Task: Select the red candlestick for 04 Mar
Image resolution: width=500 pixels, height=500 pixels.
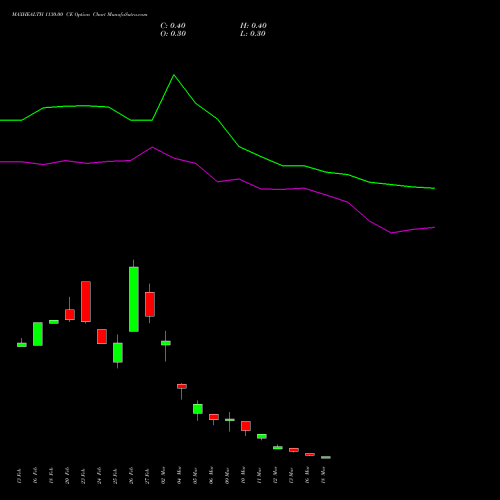Action: point(182,386)
